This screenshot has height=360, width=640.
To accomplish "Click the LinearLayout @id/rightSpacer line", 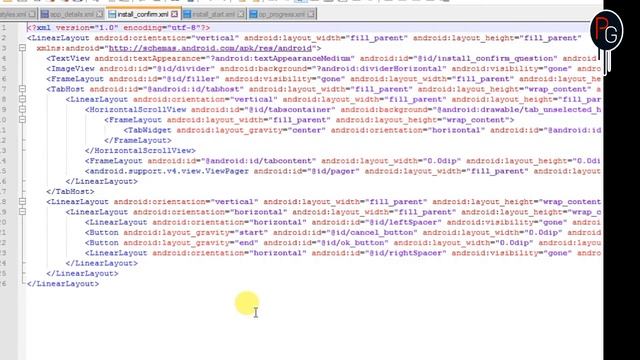I will click(x=344, y=253).
